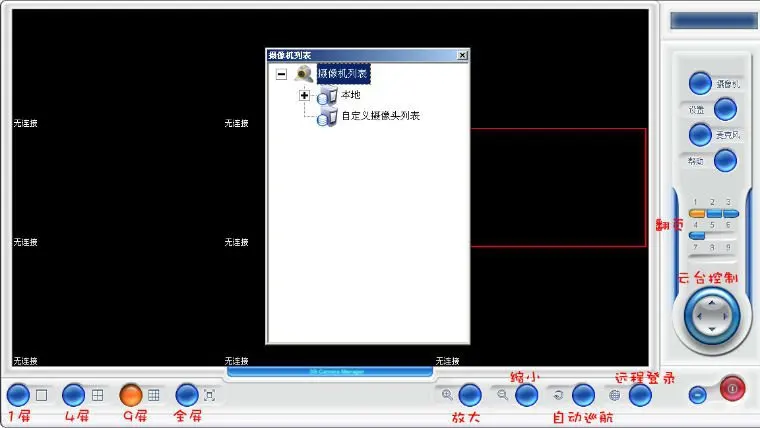Viewport: 760px width, 428px height.
Task: Open 帮助 help from right panel
Action: [x=726, y=160]
